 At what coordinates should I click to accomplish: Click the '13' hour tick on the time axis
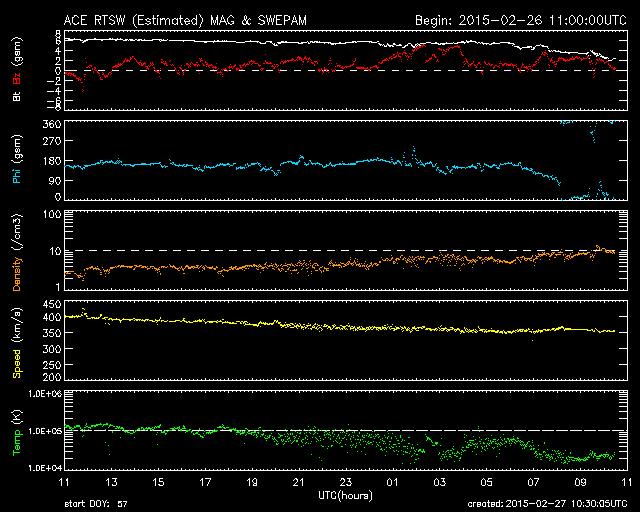111,482
